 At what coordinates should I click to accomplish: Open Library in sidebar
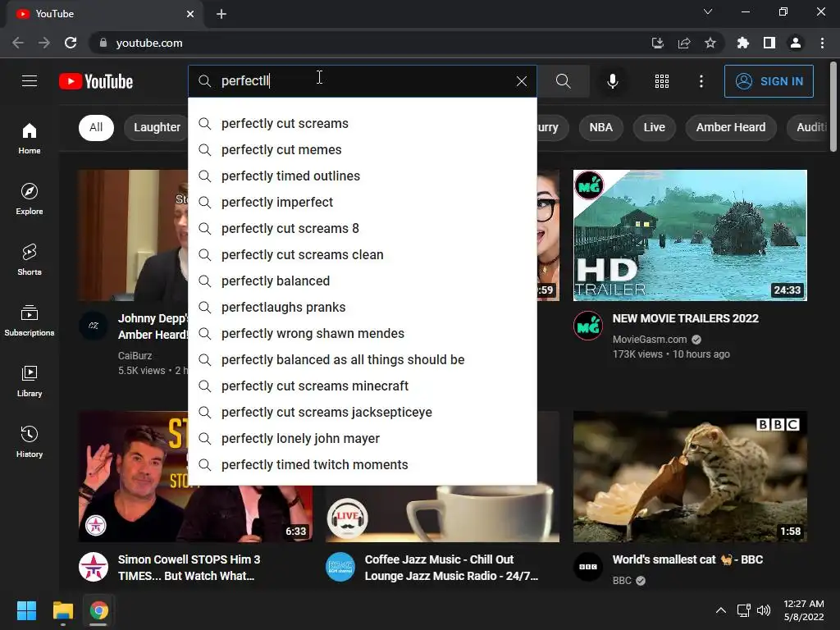point(30,381)
